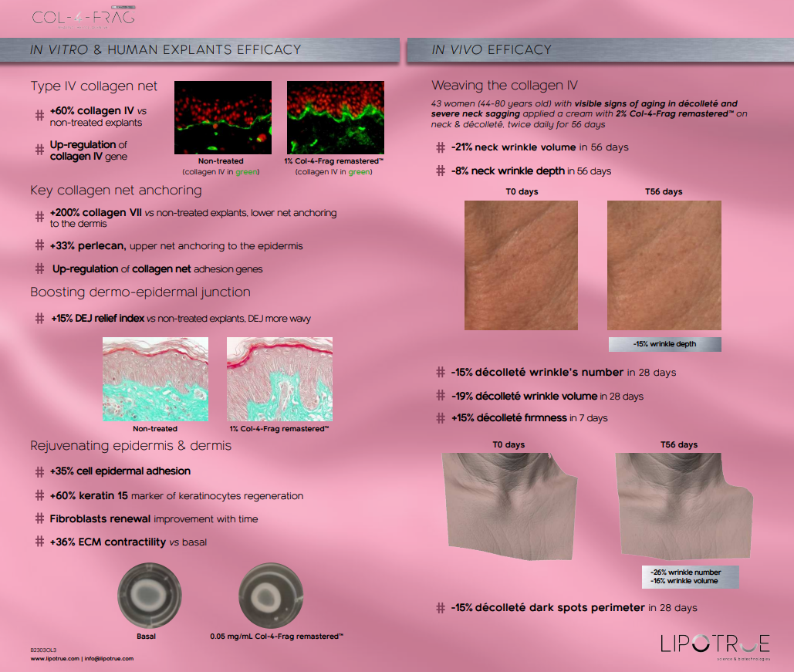The image size is (794, 672).
Task: Click the +200% collagen VII text
Action: click(x=193, y=218)
